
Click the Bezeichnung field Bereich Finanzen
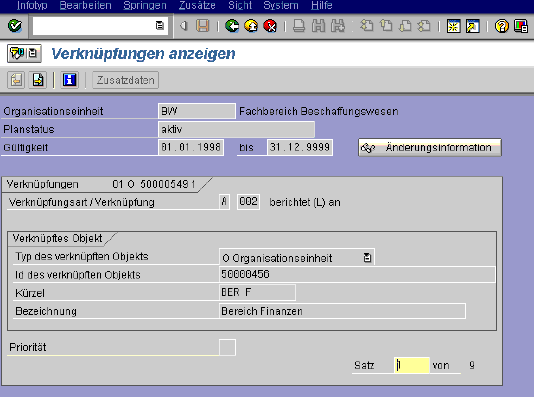pos(342,311)
